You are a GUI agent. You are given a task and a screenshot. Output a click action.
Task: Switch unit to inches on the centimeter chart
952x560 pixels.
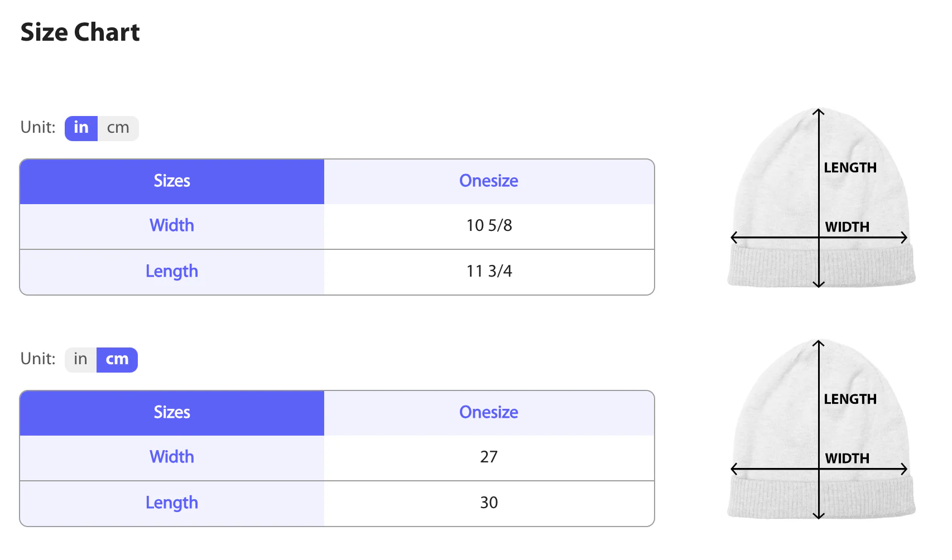tap(80, 359)
